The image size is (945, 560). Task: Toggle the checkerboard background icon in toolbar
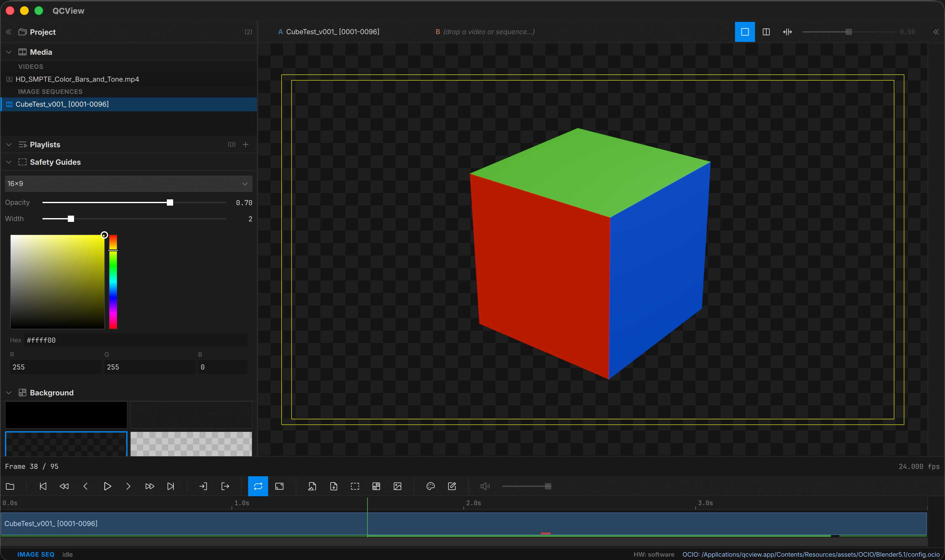click(376, 486)
